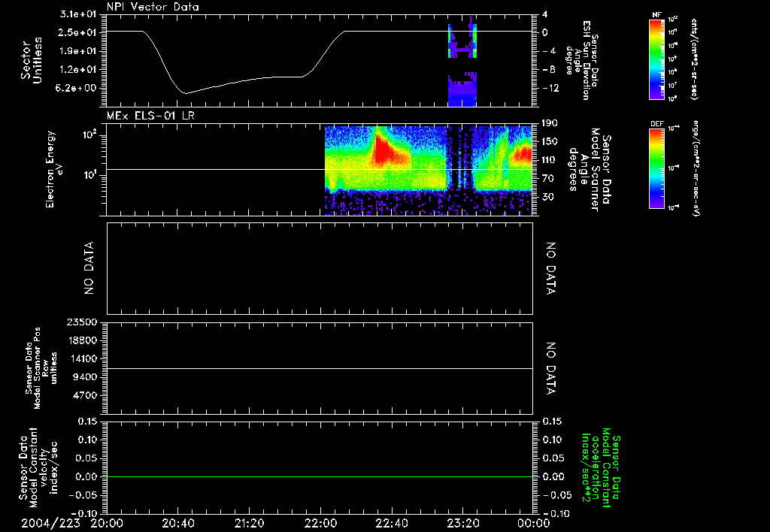The image size is (770, 532).
Task: Click the '22:40' time axis label
Action: 392,524
